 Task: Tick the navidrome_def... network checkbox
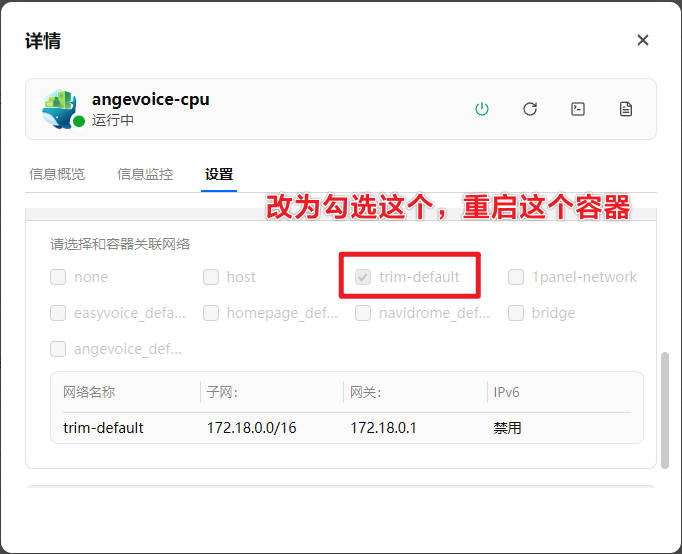(x=363, y=313)
